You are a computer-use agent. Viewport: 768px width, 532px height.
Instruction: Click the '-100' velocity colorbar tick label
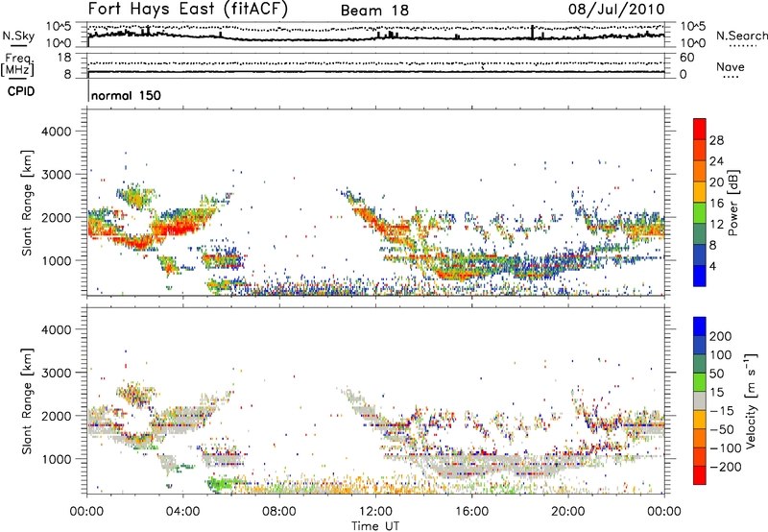(726, 447)
